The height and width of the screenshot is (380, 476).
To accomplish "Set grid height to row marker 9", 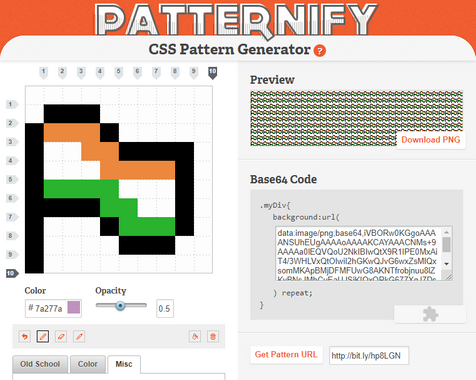I will click(12, 255).
